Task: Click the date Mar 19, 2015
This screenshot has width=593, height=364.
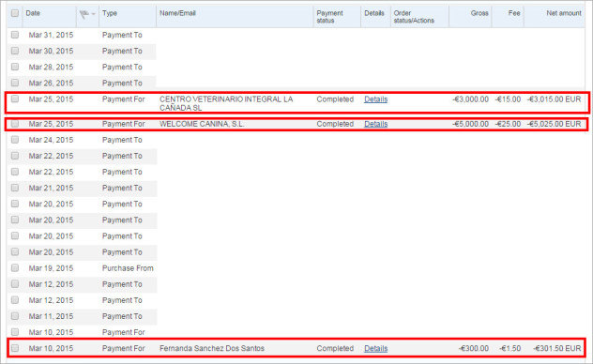Action: pyautogui.click(x=51, y=268)
